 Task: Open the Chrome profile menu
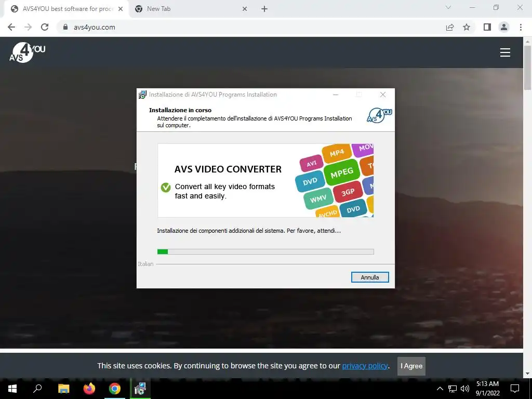(504, 27)
